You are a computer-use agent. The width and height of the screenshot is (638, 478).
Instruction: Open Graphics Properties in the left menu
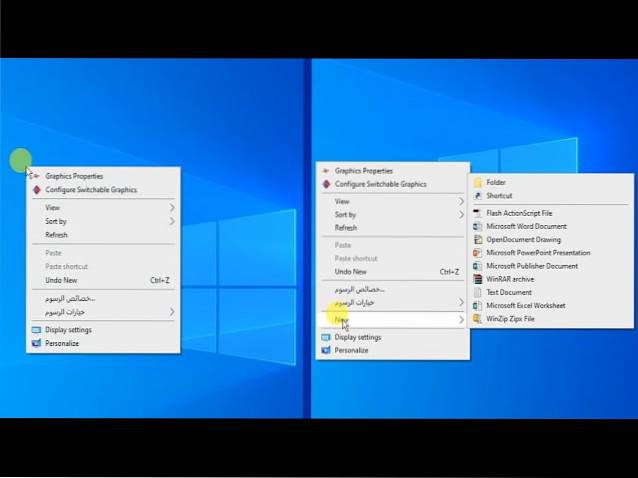[x=74, y=176]
